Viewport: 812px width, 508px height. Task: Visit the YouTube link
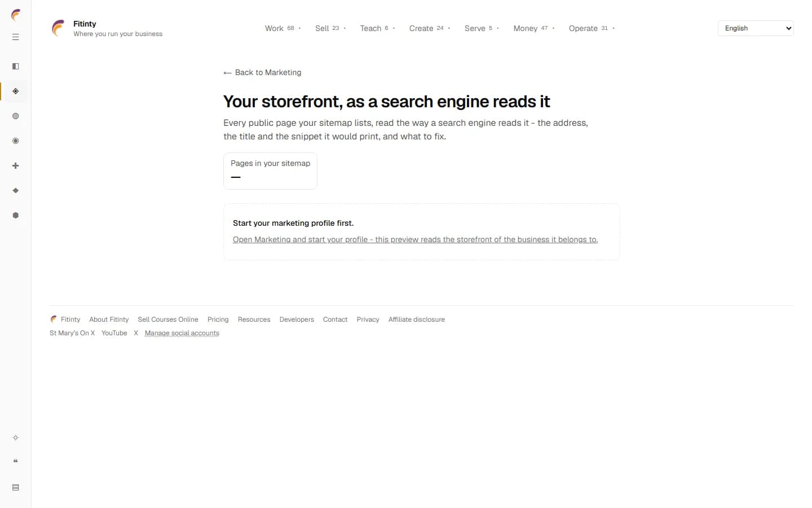pos(114,333)
